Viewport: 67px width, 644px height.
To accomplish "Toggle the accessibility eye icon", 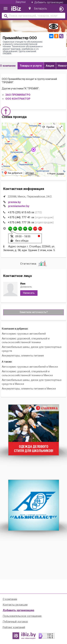I will pyautogui.click(x=53, y=26).
